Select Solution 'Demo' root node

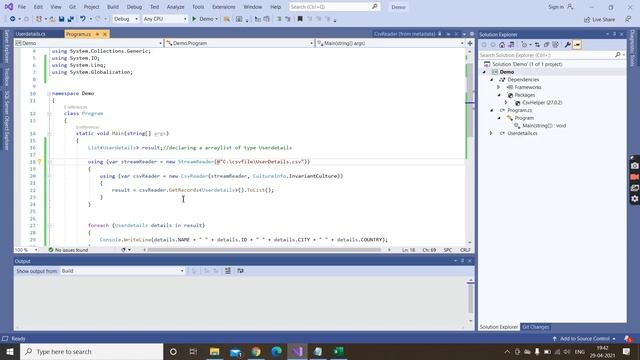(527, 64)
